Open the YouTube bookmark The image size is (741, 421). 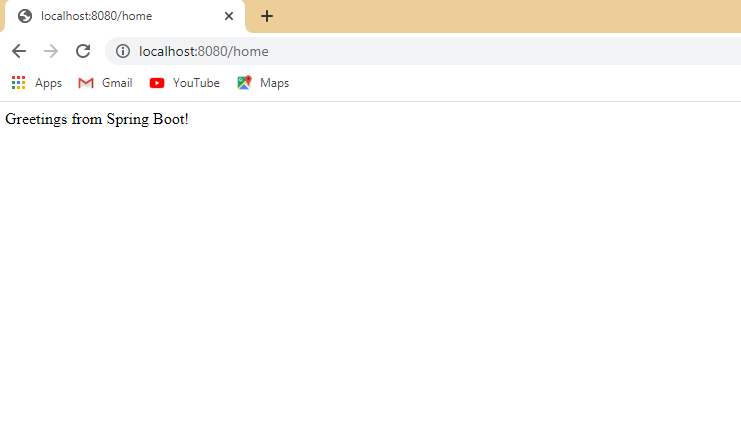[185, 83]
